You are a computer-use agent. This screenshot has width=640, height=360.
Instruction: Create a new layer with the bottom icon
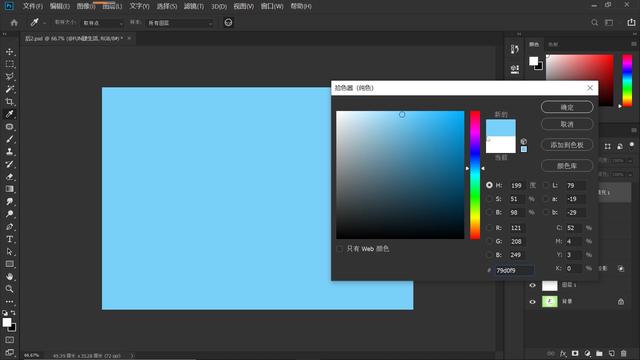pyautogui.click(x=611, y=353)
